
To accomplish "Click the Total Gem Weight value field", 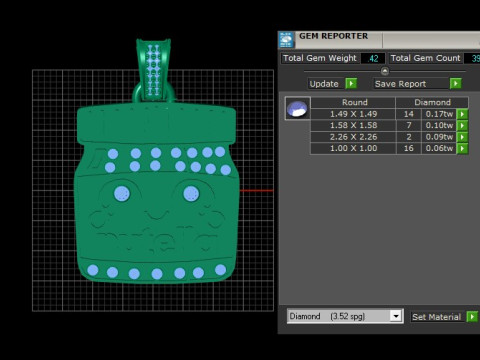I will [x=373, y=58].
